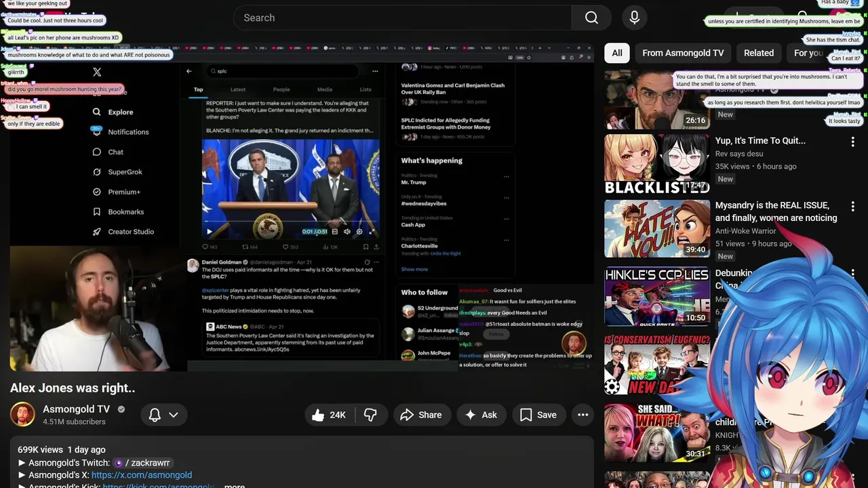Open Chat in X sidebar
868x488 pixels.
tap(108, 152)
